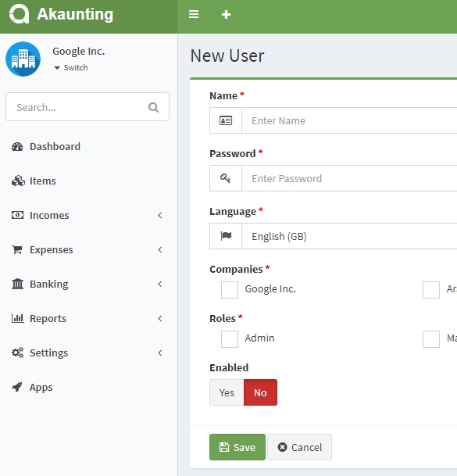The width and height of the screenshot is (457, 476).
Task: Click the Apps rocket icon
Action: click(17, 387)
